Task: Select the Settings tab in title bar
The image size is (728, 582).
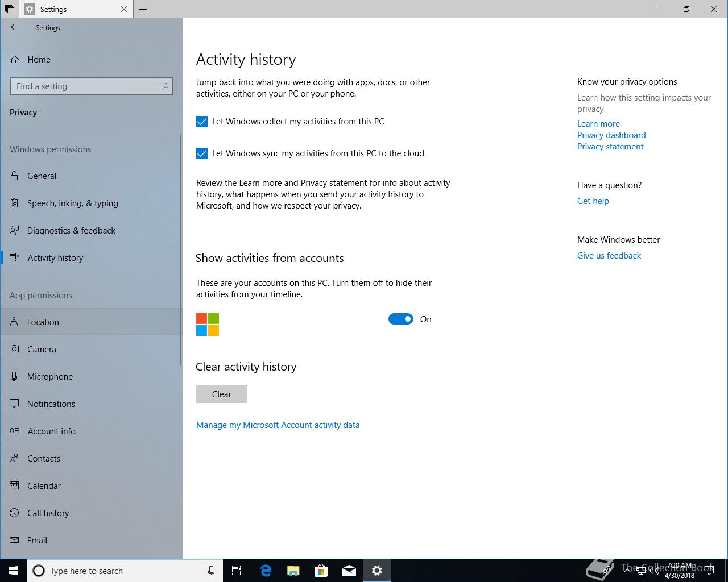Action: [76, 9]
